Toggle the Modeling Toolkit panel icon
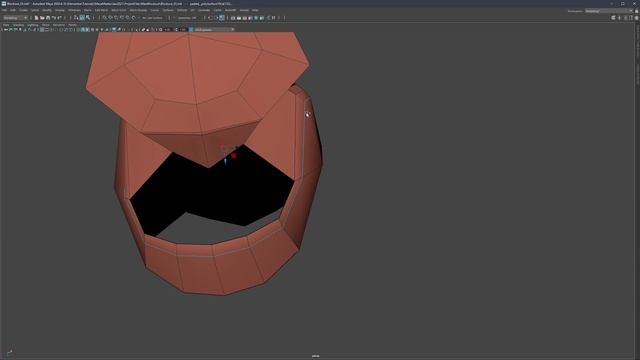Screen dimensions: 640x360 coord(613,18)
